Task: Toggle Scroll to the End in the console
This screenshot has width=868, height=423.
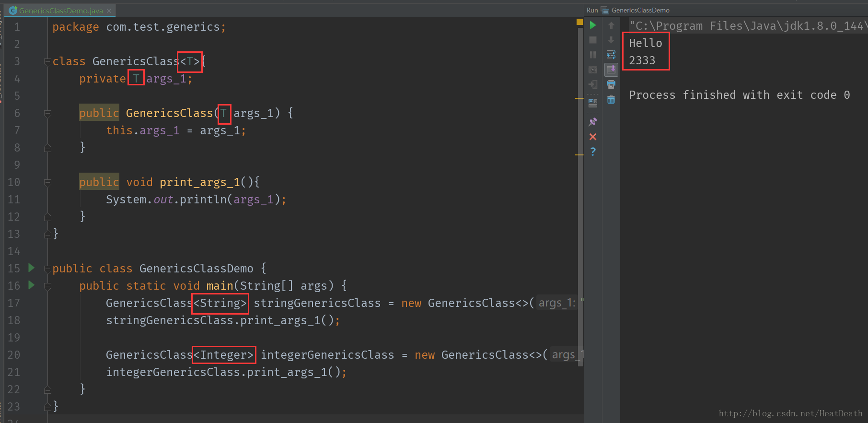Action: tap(611, 70)
